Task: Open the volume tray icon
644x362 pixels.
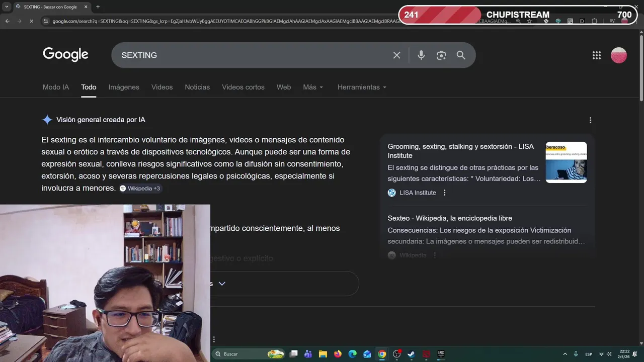Action: click(x=609, y=354)
